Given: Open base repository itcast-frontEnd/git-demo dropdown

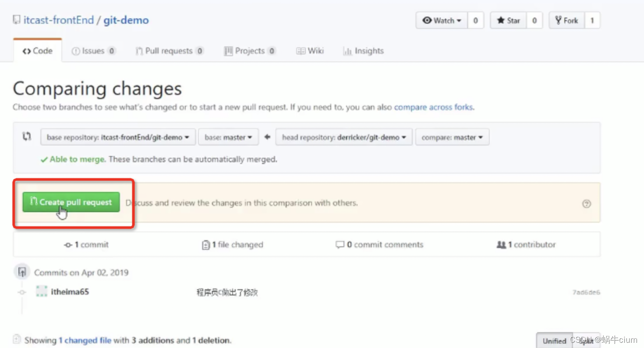Looking at the screenshot, I should coord(118,137).
